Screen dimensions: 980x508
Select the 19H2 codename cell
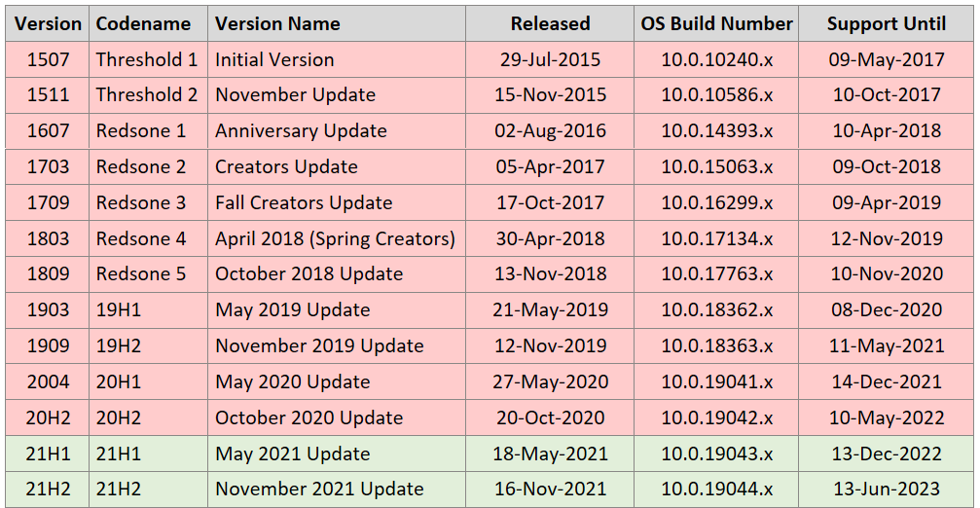tap(148, 345)
